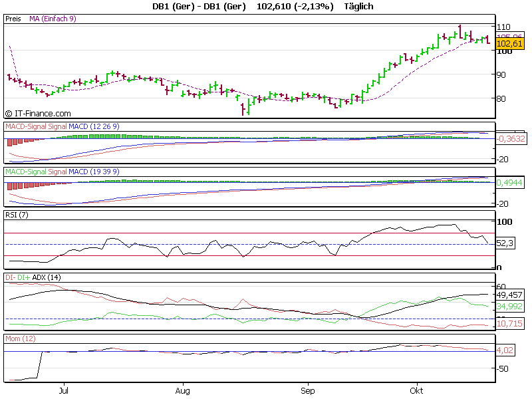Click the RSI value box 52,3
Viewport: 532px width, 399px height.
505,243
